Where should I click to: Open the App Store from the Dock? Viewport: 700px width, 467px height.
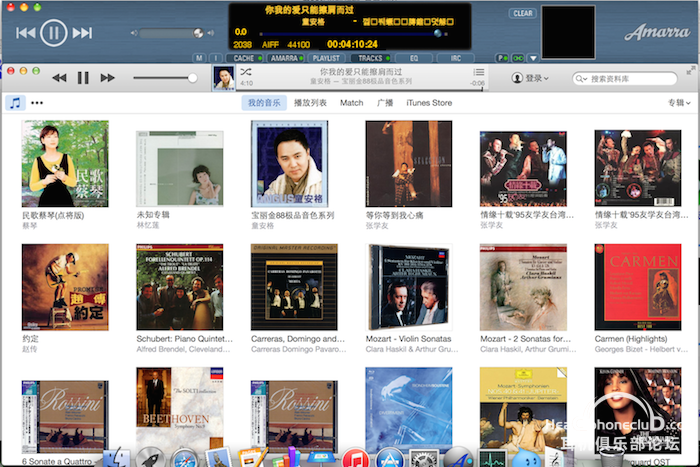[x=390, y=458]
